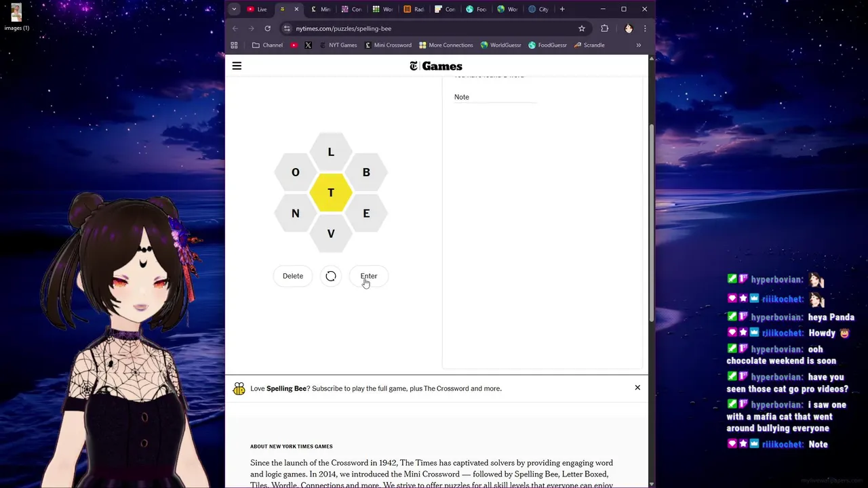Dismiss the Spelling Bee subscribe banner
The width and height of the screenshot is (868, 488).
tap(637, 388)
